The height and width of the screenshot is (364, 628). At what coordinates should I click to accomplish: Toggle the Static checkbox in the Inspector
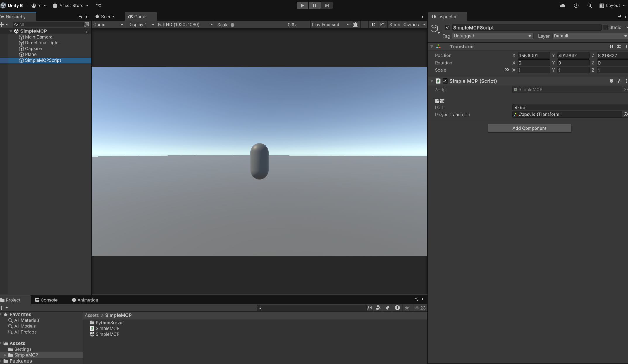coord(605,27)
